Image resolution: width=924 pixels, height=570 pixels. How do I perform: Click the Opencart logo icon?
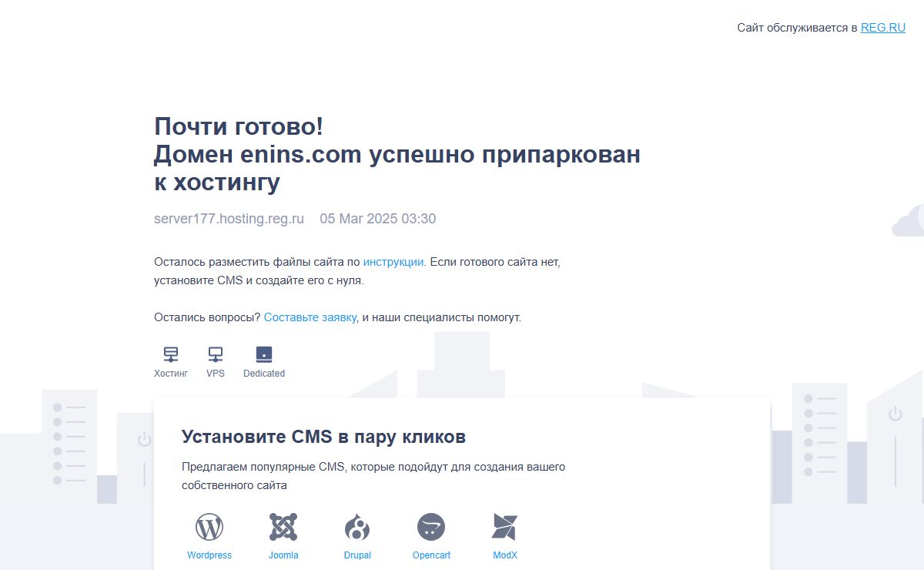(431, 527)
